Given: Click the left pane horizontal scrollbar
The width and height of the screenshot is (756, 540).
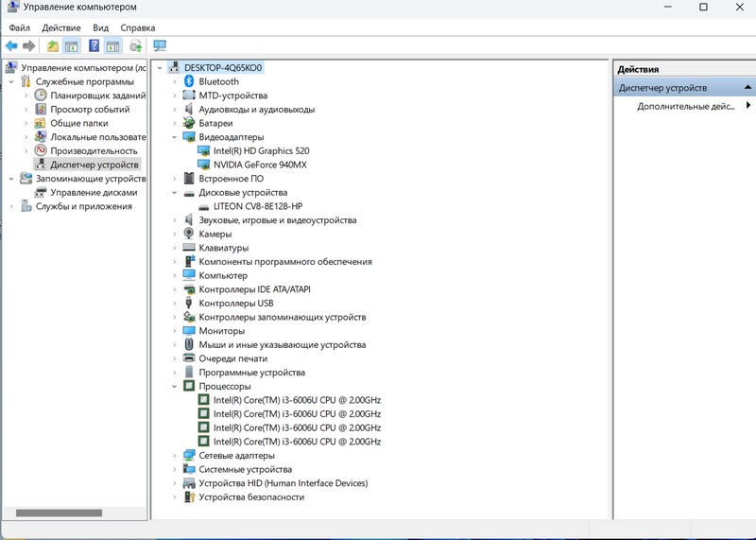Looking at the screenshot, I should click(59, 513).
